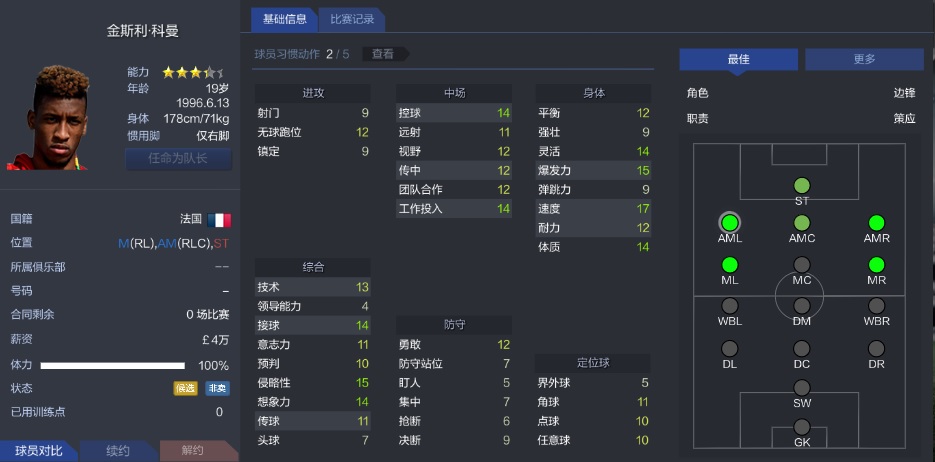Image resolution: width=935 pixels, height=462 pixels.
Task: Open the 球员对比 tab
Action: [x=39, y=451]
